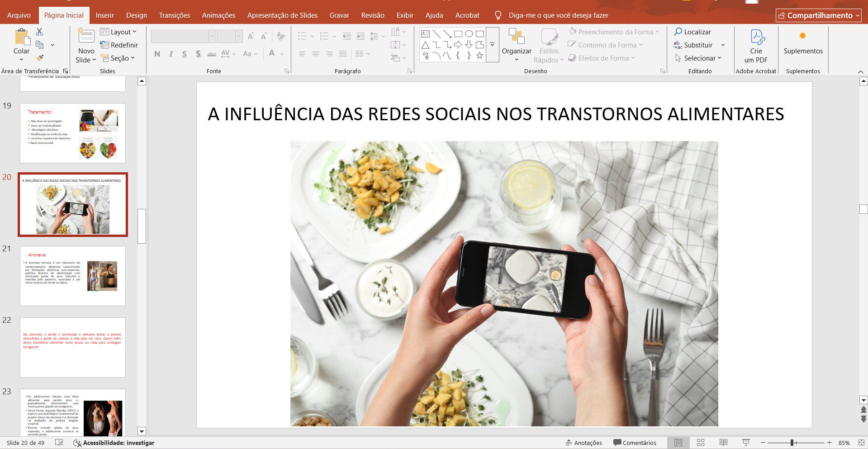Open Contorno da Forma dropdown
868x449 pixels.
pos(606,45)
